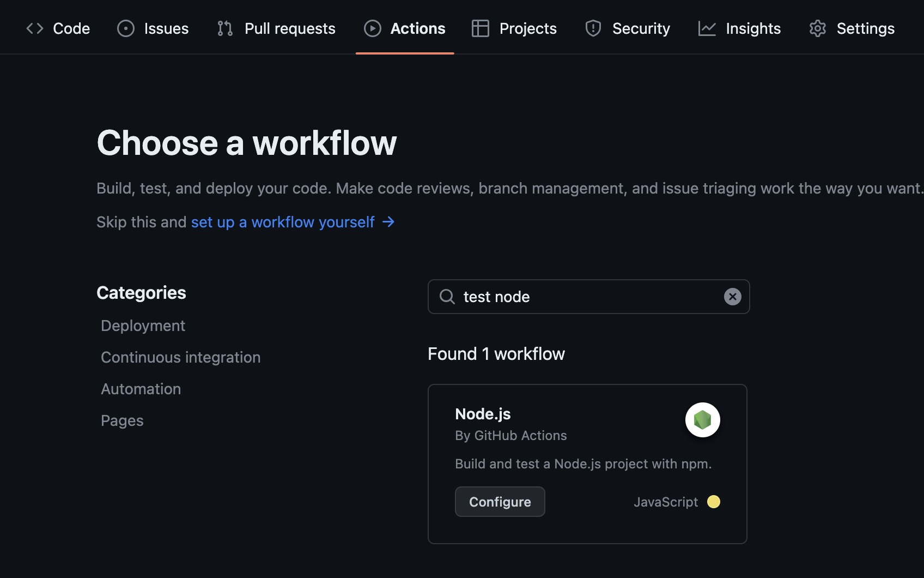Clear the search with the X icon
924x578 pixels.
pyautogui.click(x=732, y=297)
